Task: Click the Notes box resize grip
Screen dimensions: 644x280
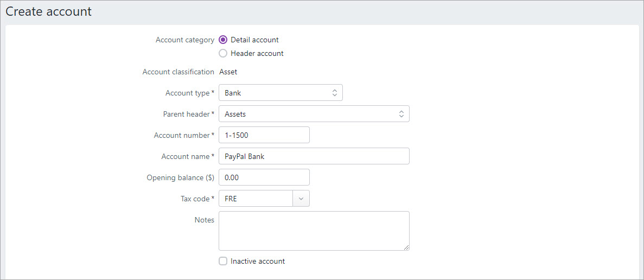Action: pos(406,247)
